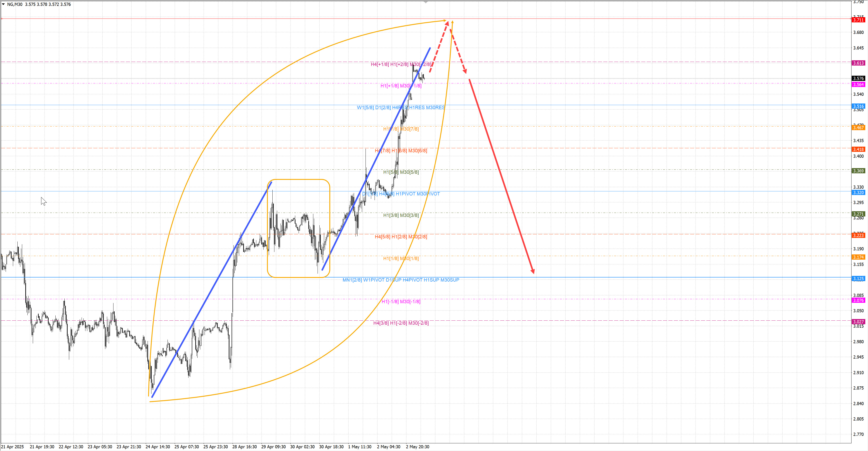868x451 pixels.
Task: Click the 24 Apr 14:30 time axis label
Action: 157,447
